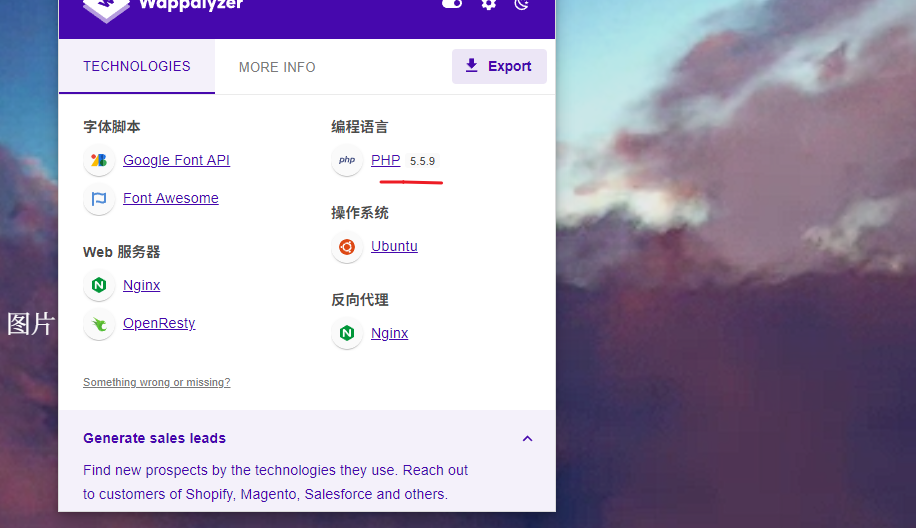Click the 图片 label on the background page

(x=31, y=324)
